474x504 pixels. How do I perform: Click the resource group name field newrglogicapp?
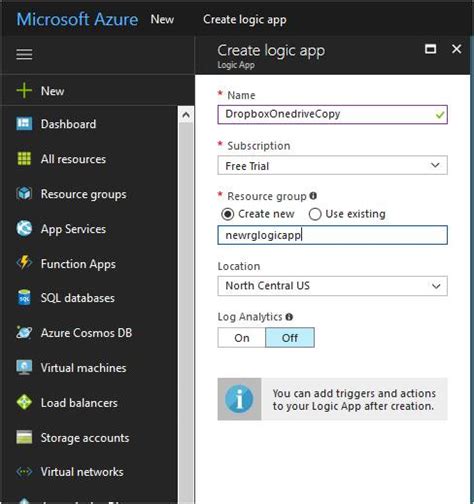click(332, 235)
